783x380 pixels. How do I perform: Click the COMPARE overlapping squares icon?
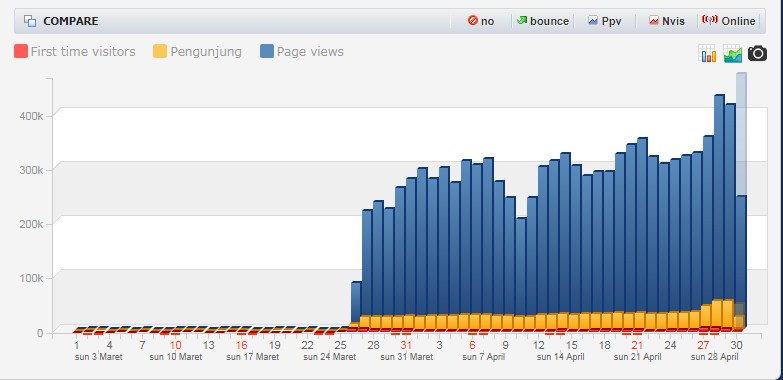(30, 21)
